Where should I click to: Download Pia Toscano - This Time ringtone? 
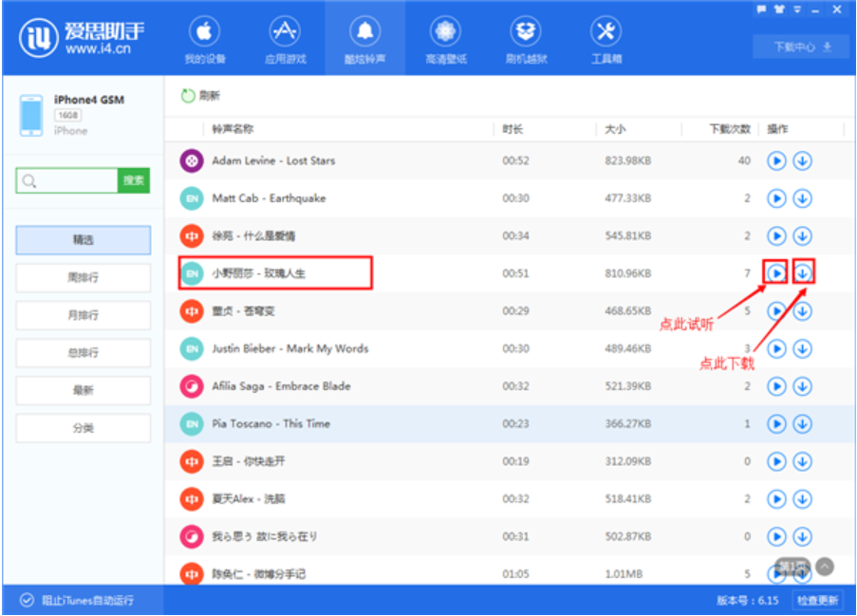point(803,423)
